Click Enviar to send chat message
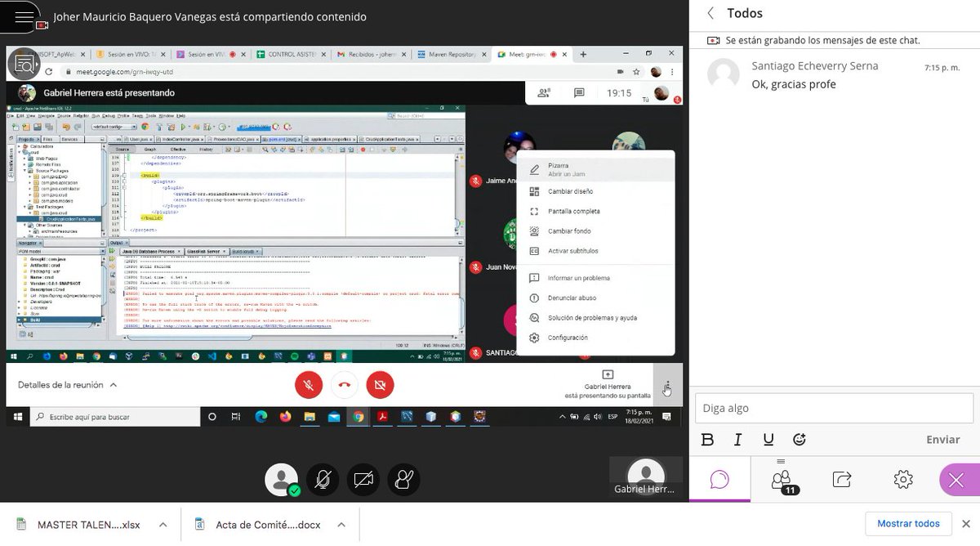 click(942, 440)
